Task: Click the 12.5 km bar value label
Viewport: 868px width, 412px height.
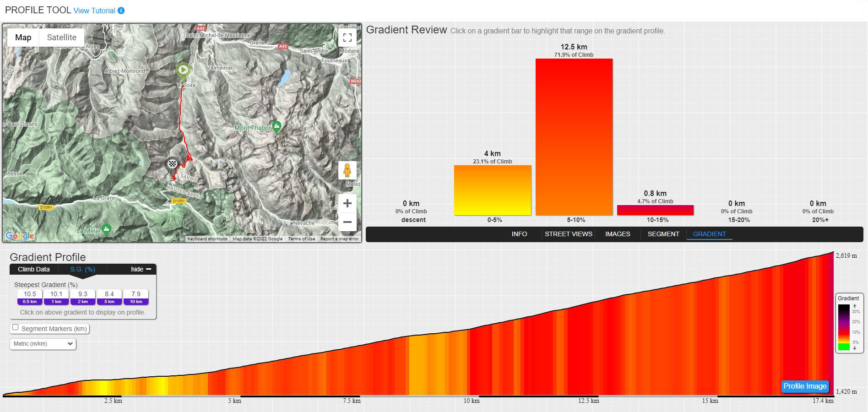Action: click(574, 47)
